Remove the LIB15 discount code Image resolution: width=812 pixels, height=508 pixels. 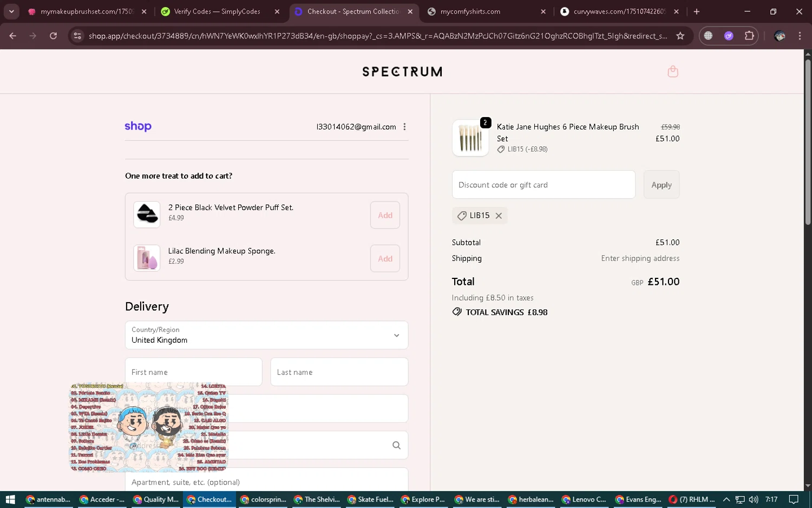499,216
